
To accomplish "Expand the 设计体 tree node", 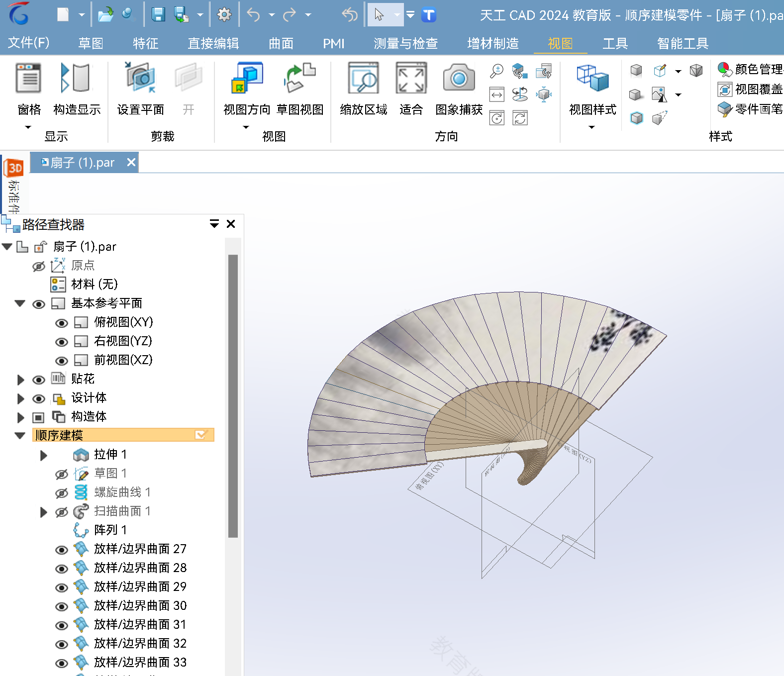I will [20, 398].
